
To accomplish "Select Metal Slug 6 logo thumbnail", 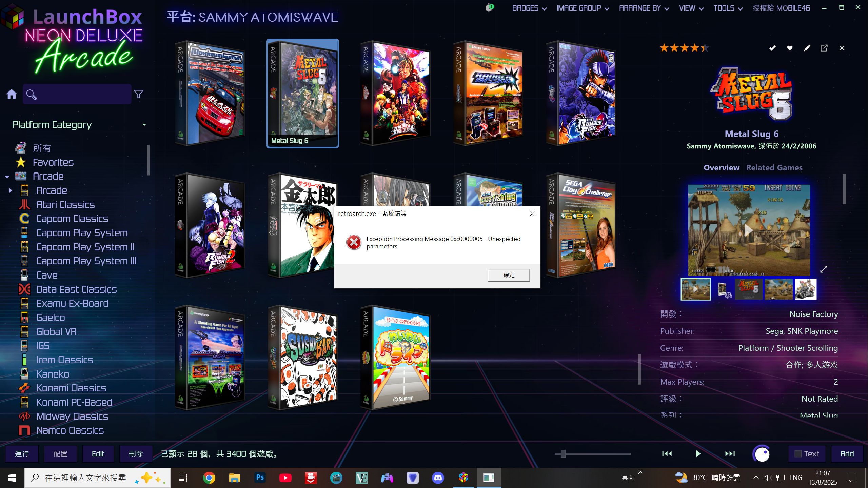I will coord(749,289).
